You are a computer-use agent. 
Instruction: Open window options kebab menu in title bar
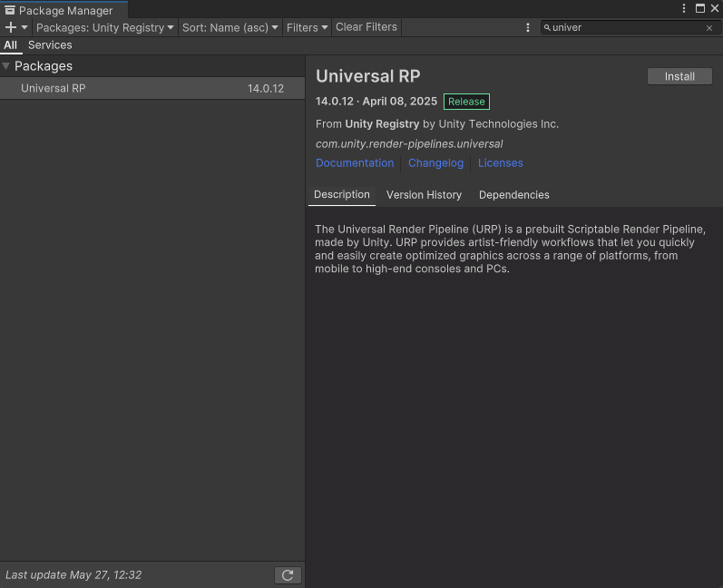(684, 8)
